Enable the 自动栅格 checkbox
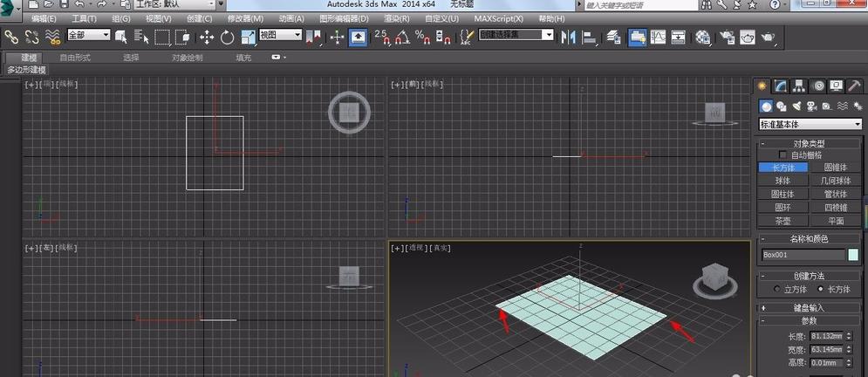This screenshot has height=377, width=868. pos(782,154)
